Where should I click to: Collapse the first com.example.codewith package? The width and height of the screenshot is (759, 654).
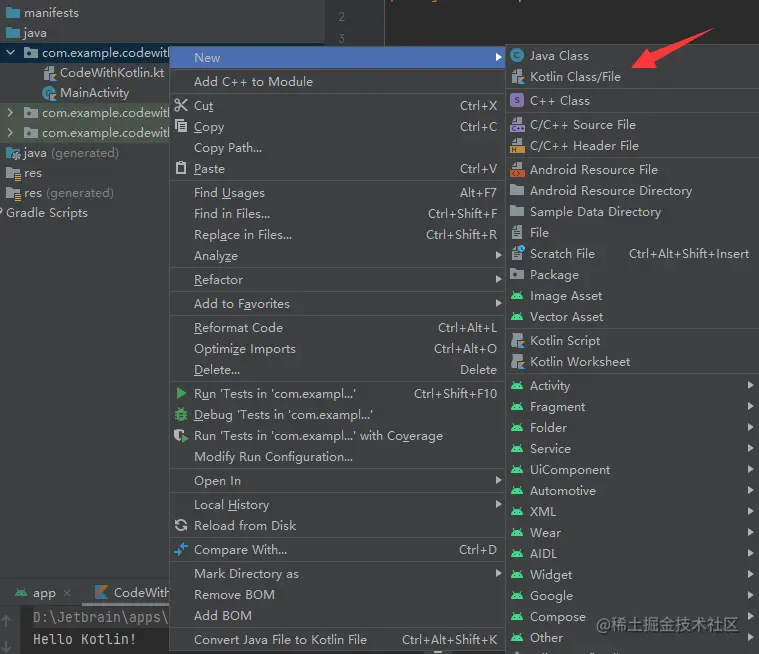[x=11, y=52]
